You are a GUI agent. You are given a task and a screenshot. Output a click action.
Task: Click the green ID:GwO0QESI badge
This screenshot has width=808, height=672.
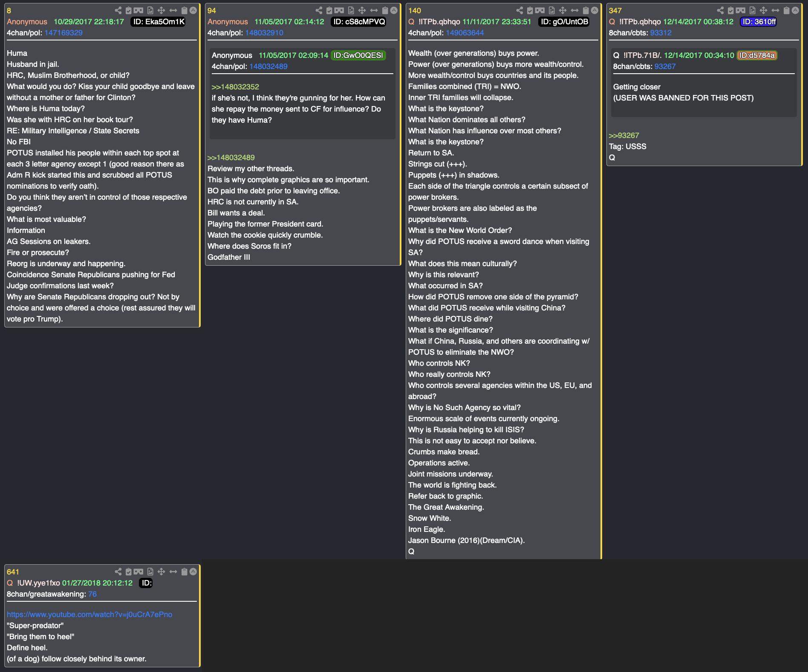pyautogui.click(x=358, y=55)
